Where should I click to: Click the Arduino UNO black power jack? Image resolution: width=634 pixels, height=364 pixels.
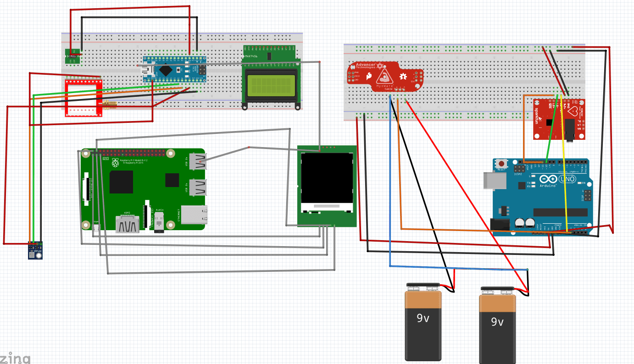tap(500, 224)
